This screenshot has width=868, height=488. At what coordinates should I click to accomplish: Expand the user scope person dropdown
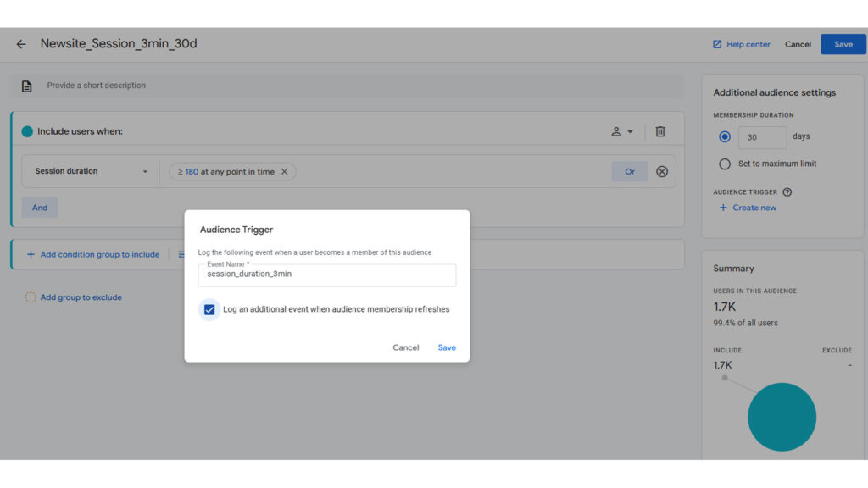click(x=621, y=131)
